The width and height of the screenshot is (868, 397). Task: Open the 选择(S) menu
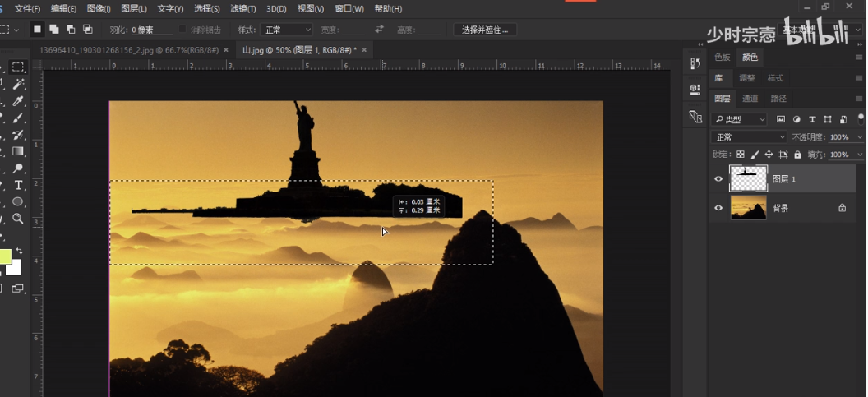(x=207, y=9)
